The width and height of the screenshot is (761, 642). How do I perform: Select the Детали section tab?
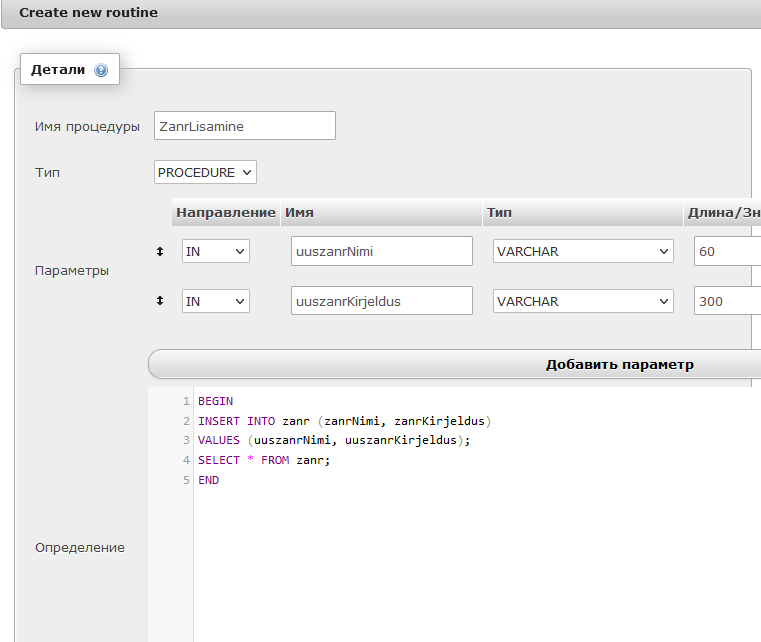[x=59, y=70]
